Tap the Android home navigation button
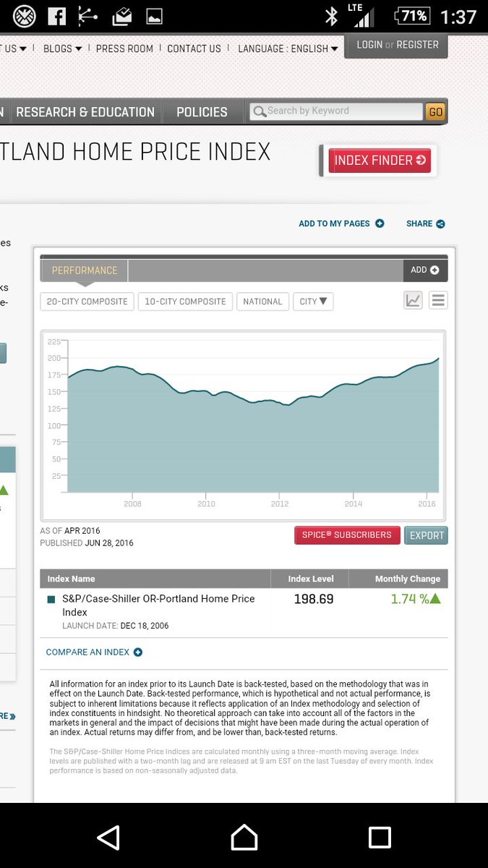The width and height of the screenshot is (488, 868). [244, 837]
